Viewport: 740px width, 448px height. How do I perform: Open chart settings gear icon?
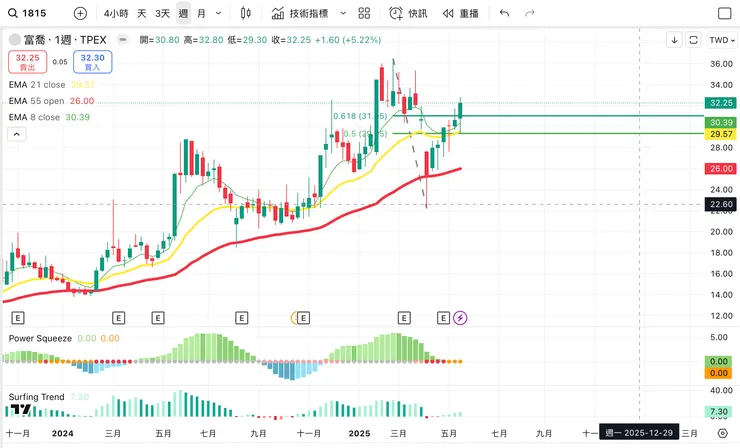[723, 433]
